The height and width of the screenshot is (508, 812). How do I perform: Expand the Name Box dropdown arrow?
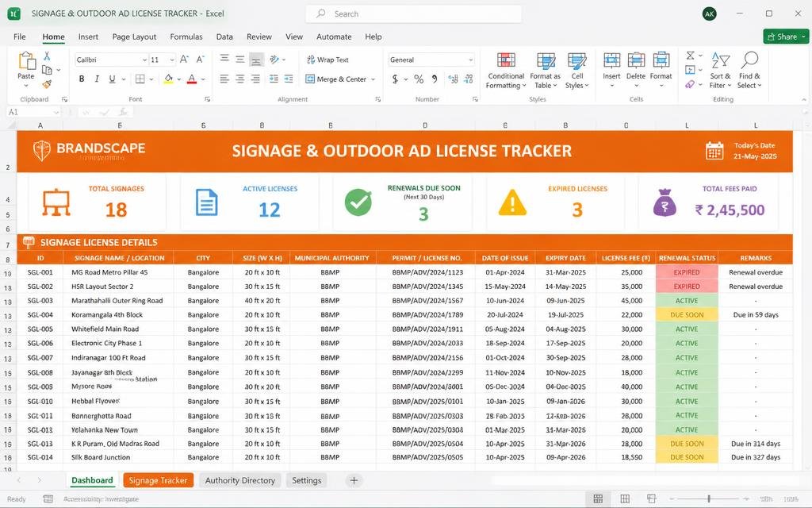pos(56,112)
